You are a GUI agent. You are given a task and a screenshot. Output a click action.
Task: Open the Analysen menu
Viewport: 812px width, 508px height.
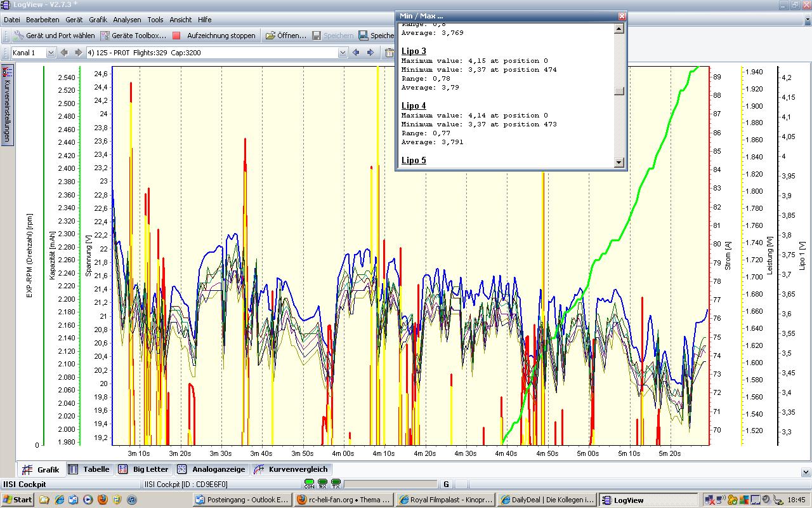pyautogui.click(x=127, y=20)
